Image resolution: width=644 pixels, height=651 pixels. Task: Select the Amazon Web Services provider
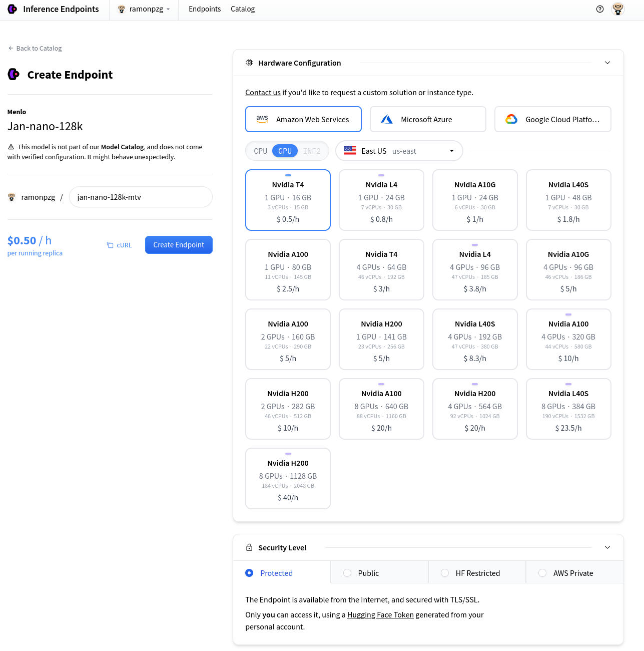pos(303,119)
